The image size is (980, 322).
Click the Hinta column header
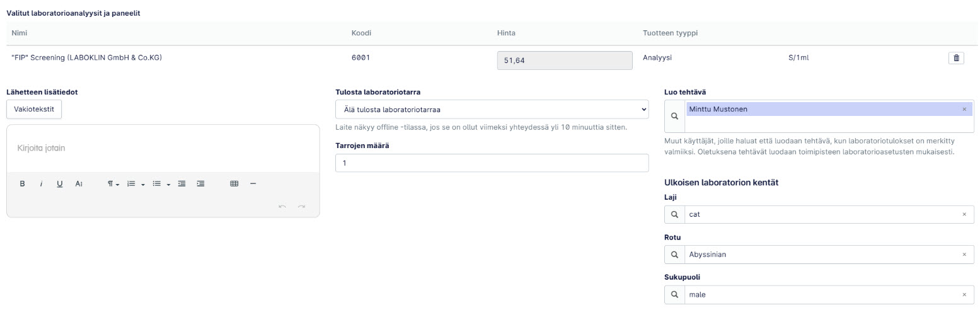[506, 33]
